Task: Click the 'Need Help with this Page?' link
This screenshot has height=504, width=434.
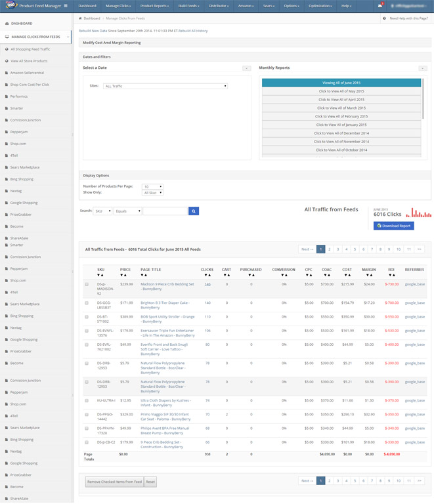Action: [x=408, y=18]
